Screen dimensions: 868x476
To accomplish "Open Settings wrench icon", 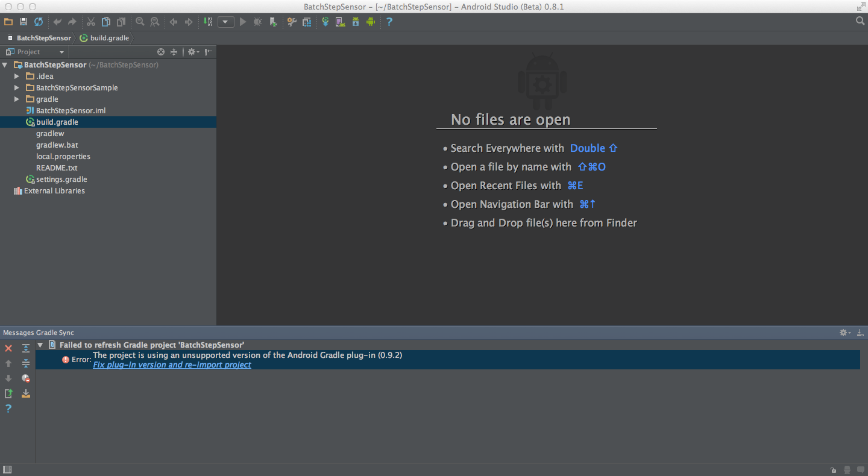I will point(292,22).
